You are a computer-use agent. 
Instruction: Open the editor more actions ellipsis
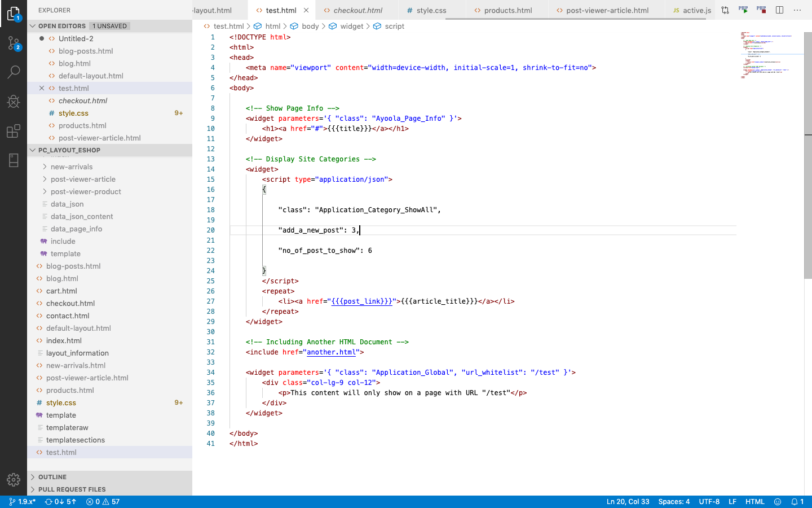click(x=797, y=10)
